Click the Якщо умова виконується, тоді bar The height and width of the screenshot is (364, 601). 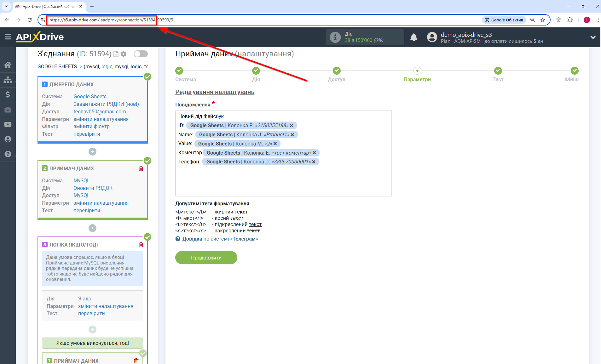click(92, 343)
